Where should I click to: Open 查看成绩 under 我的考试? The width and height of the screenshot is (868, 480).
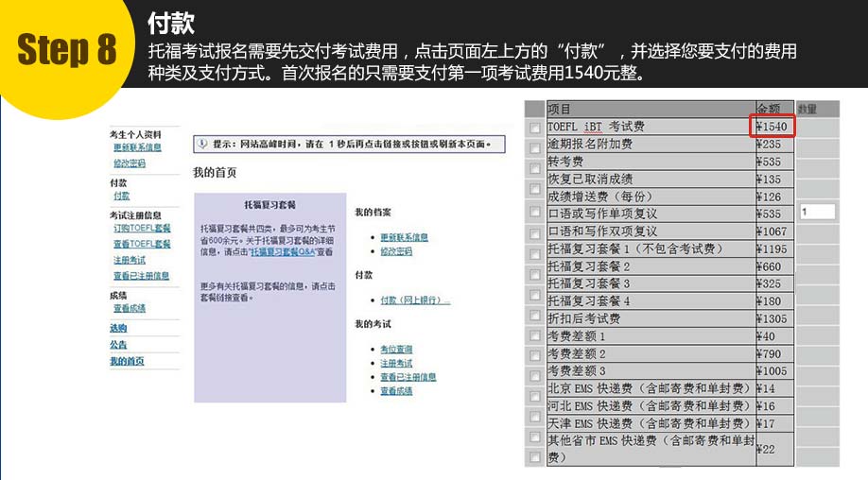[x=396, y=390]
